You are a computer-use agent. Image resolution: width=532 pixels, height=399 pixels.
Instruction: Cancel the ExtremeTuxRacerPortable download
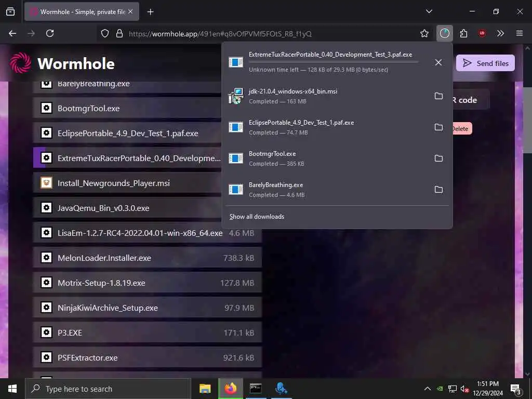(x=438, y=62)
